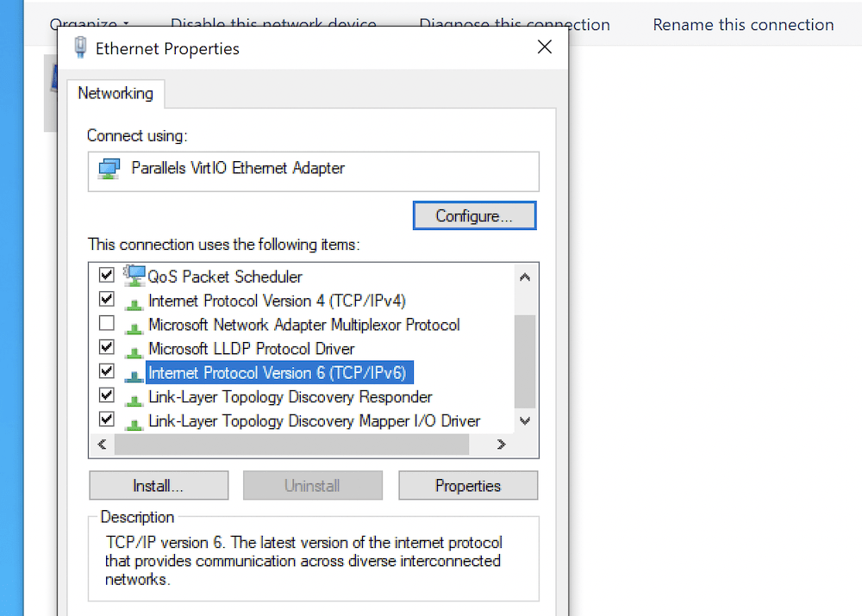
Task: Click the Topology Discovery Mapper I/O Driver icon
Action: pos(134,423)
